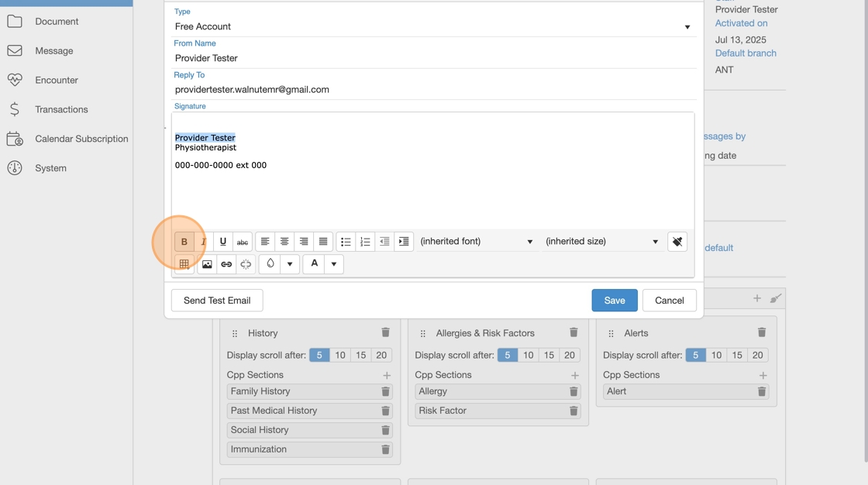
Task: Save the email settings
Action: pyautogui.click(x=614, y=301)
